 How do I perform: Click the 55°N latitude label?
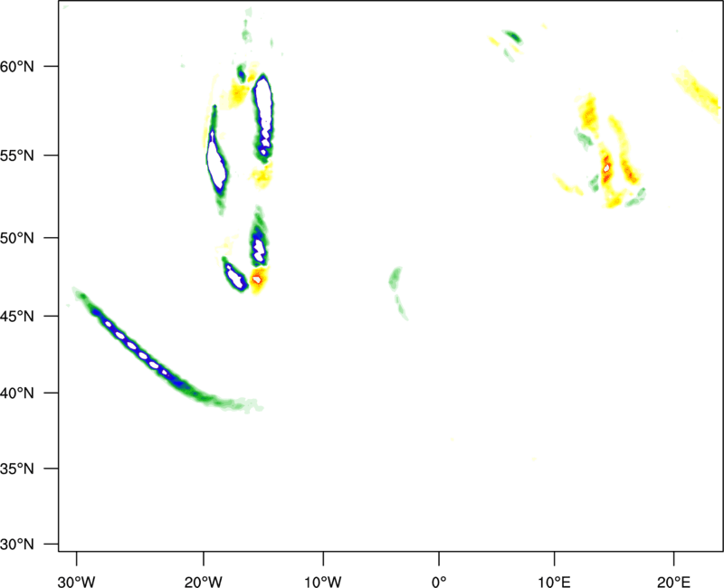click(x=17, y=156)
